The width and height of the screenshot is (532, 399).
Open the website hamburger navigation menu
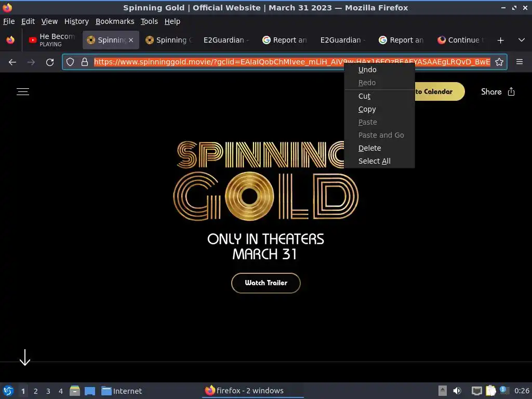23,91
